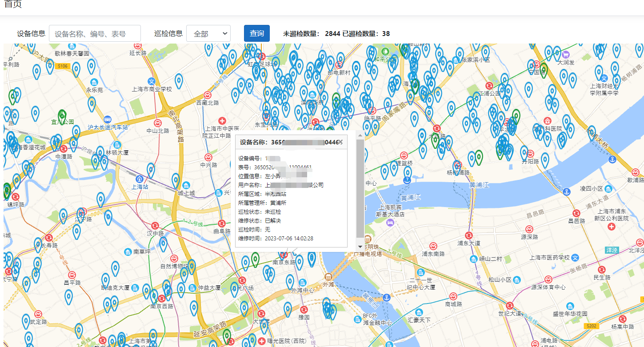Click the 永乐苑 residential building icon
Screen dimensions: 644x347
click(x=94, y=82)
